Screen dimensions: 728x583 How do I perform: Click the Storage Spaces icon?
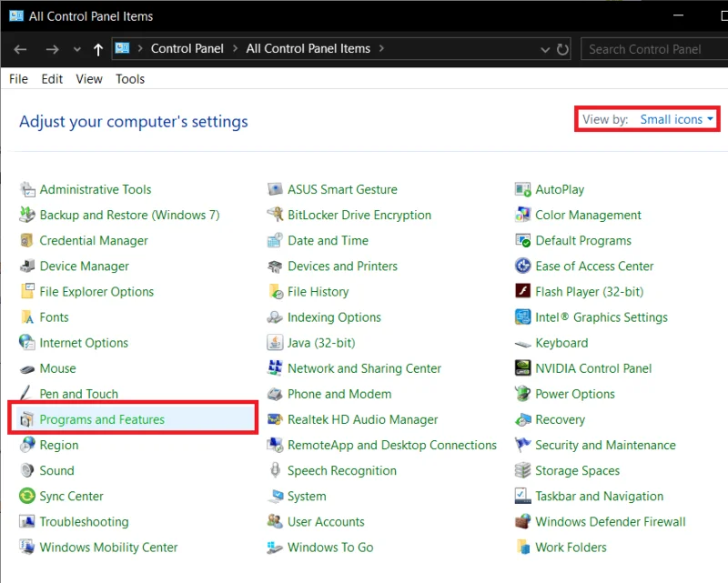522,470
